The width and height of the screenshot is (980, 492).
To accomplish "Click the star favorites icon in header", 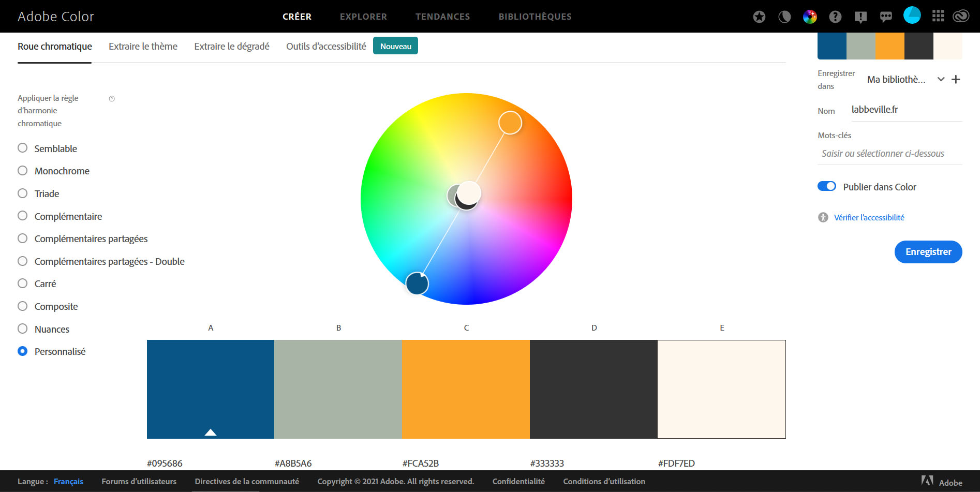I will coord(759,17).
